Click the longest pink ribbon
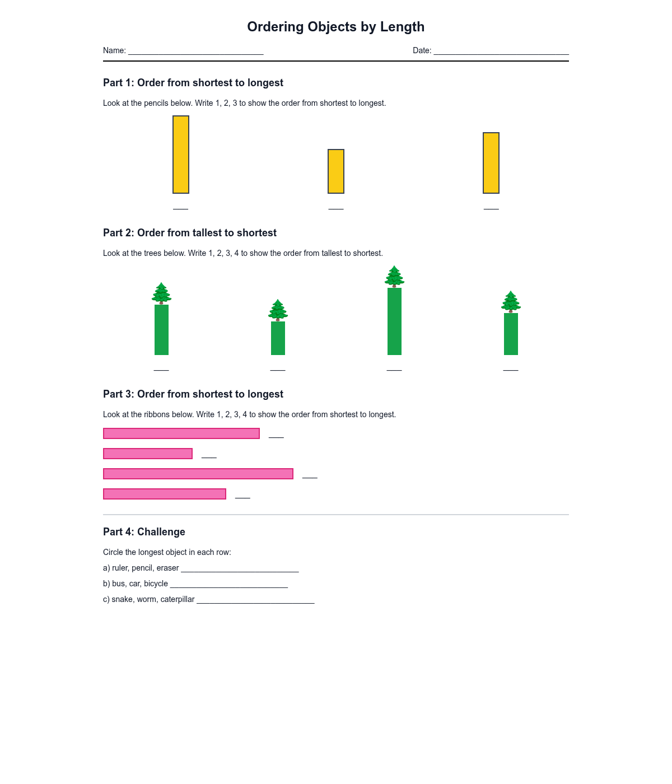The width and height of the screenshot is (672, 784). (198, 474)
